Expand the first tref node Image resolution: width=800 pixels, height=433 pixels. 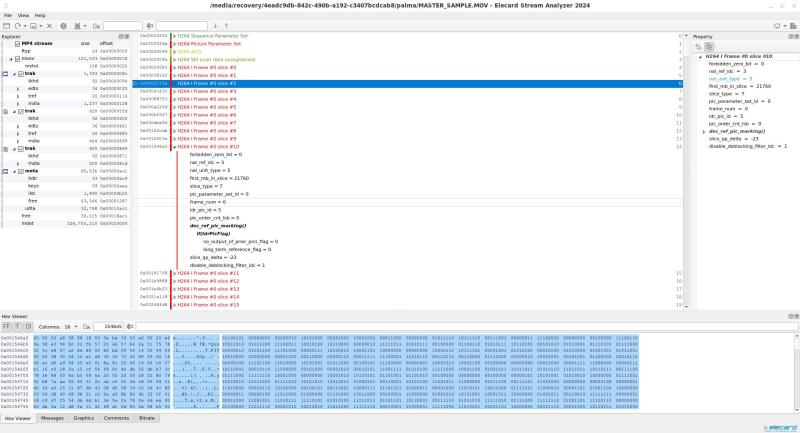pyautogui.click(x=18, y=96)
